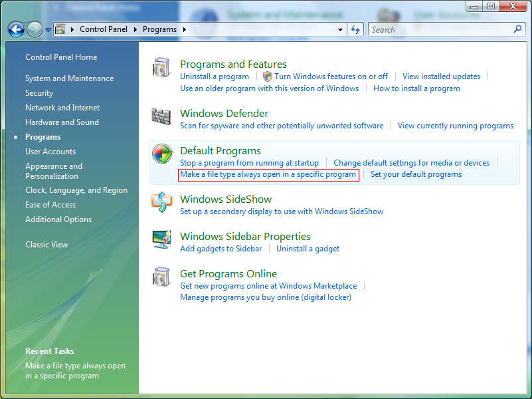Open Programs and Features heading
Viewport: 532px width, 399px height.
coord(233,65)
